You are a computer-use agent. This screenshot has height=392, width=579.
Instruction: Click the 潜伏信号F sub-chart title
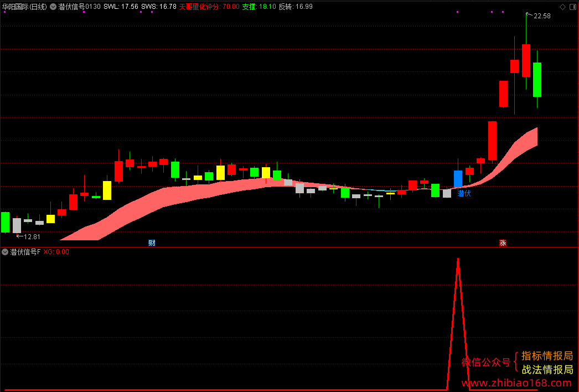[25, 252]
